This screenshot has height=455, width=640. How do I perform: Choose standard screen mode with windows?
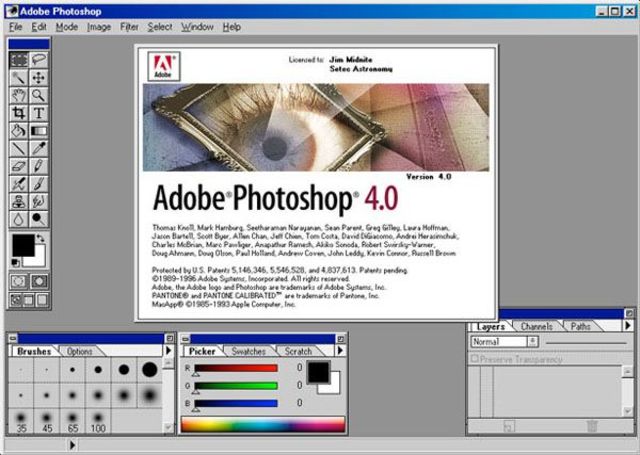[16, 300]
